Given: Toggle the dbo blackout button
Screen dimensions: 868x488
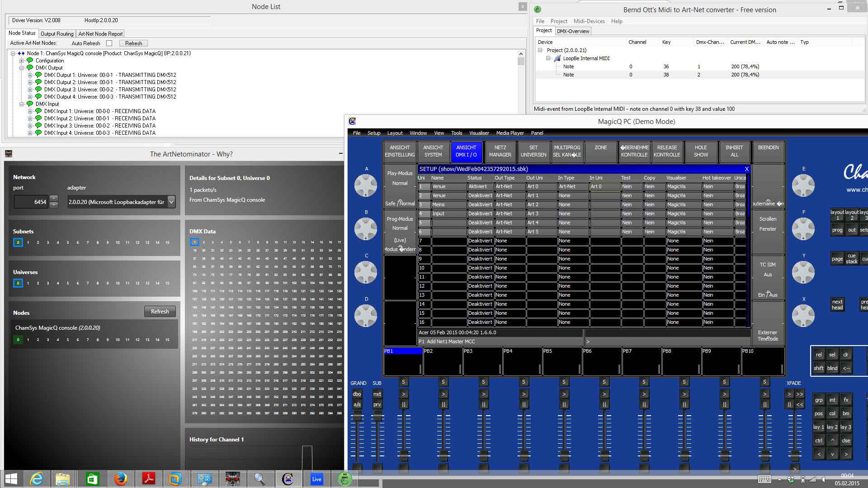Looking at the screenshot, I should (x=357, y=394).
